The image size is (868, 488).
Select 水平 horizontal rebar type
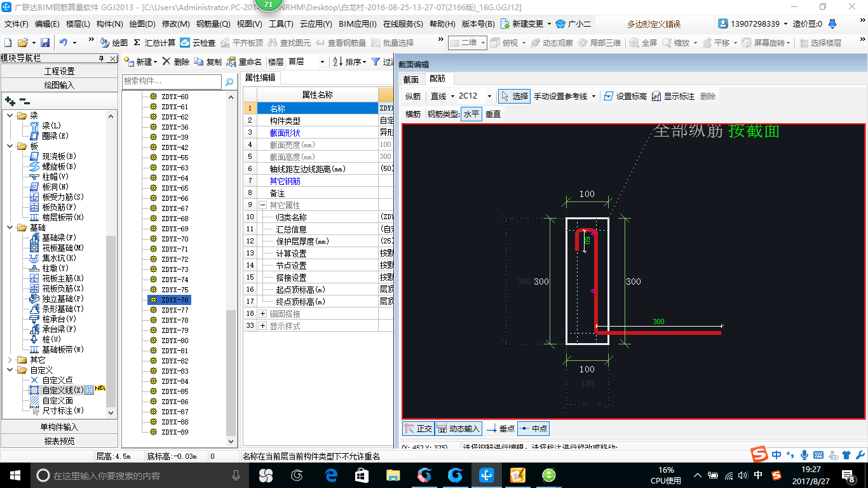471,114
